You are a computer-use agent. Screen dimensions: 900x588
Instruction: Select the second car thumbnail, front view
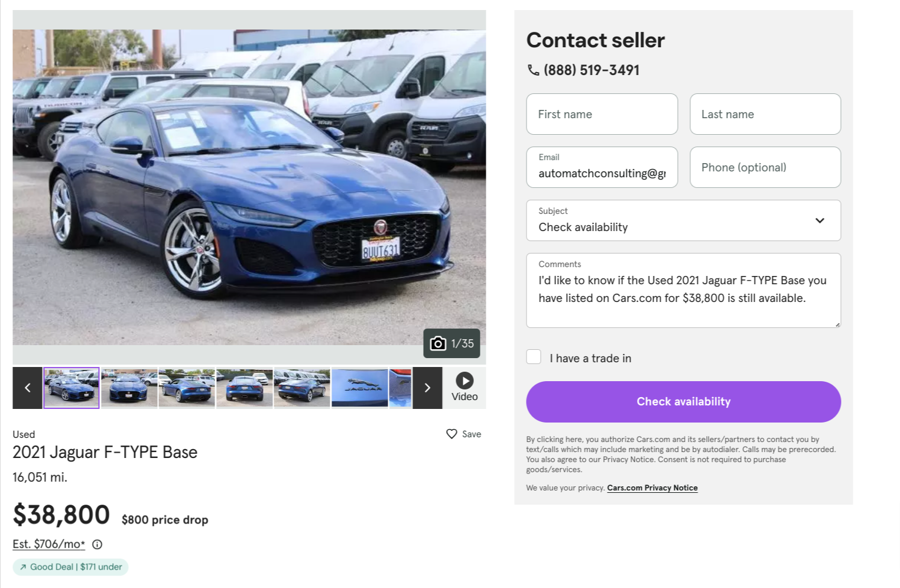(129, 388)
